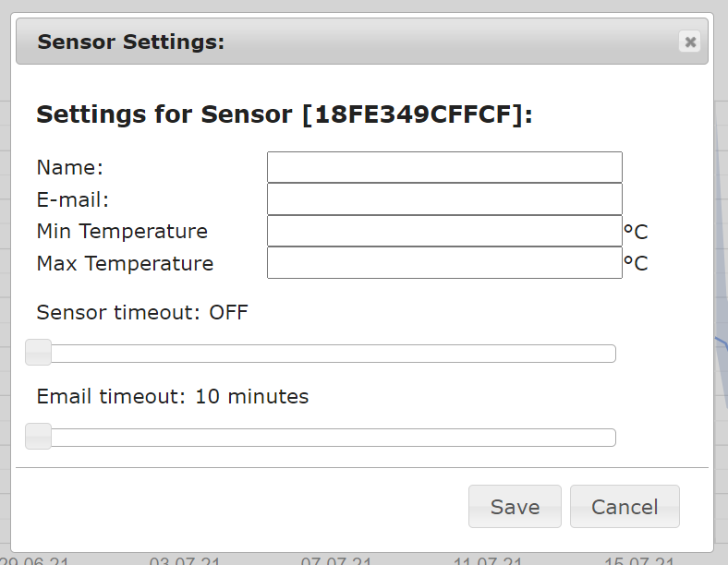
Task: Grab the Sensor timeout slider handle
Action: pyautogui.click(x=38, y=352)
